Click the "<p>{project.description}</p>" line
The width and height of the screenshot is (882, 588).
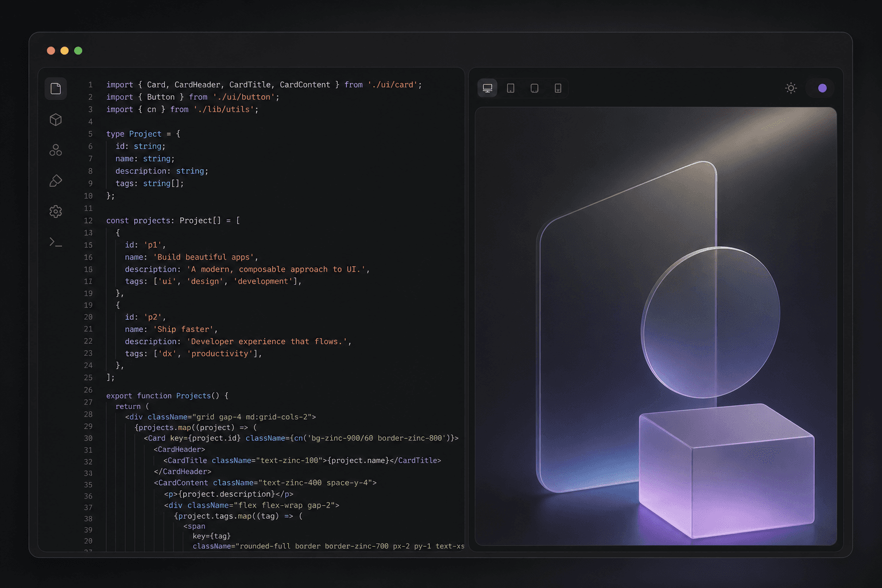point(229,494)
